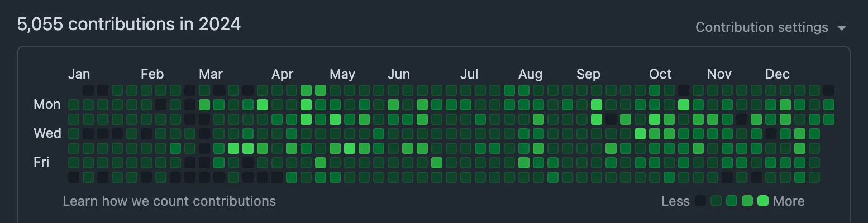Image resolution: width=868 pixels, height=223 pixels.
Task: Select the second legend swatch after Less
Action: (x=716, y=201)
